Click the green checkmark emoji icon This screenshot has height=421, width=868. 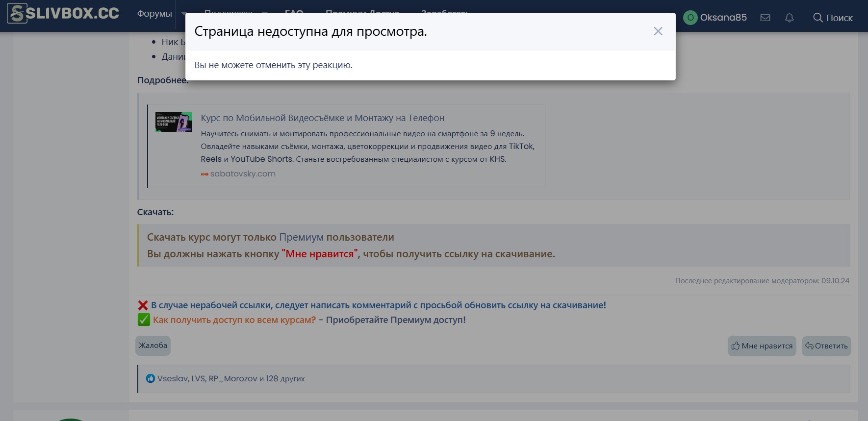point(144,320)
